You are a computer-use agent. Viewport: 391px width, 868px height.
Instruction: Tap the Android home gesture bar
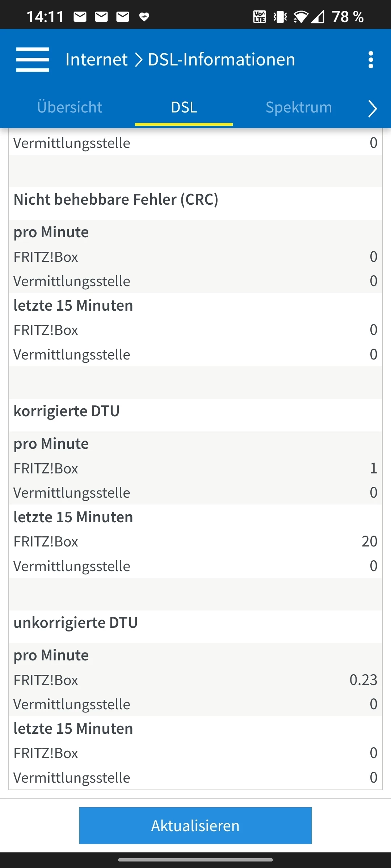tap(195, 860)
